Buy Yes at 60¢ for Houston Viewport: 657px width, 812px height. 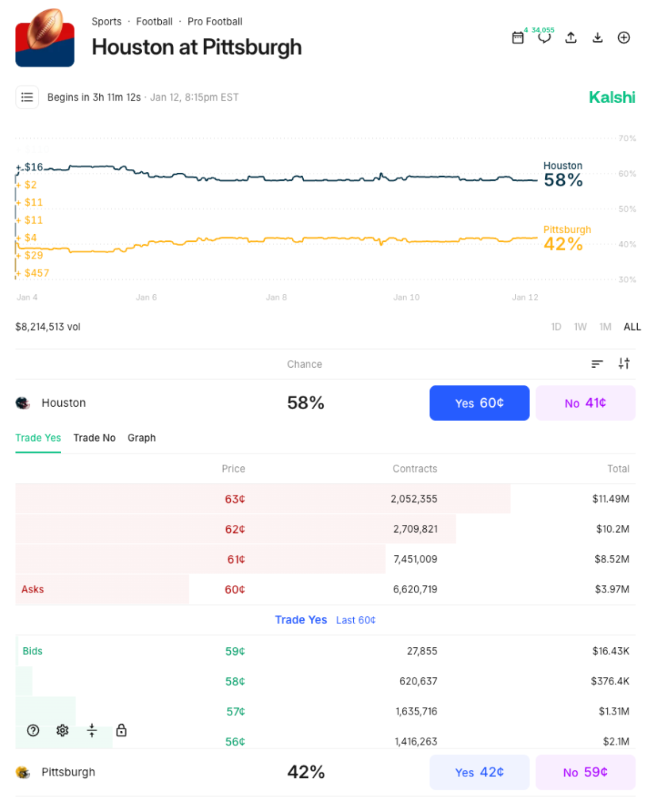[479, 403]
